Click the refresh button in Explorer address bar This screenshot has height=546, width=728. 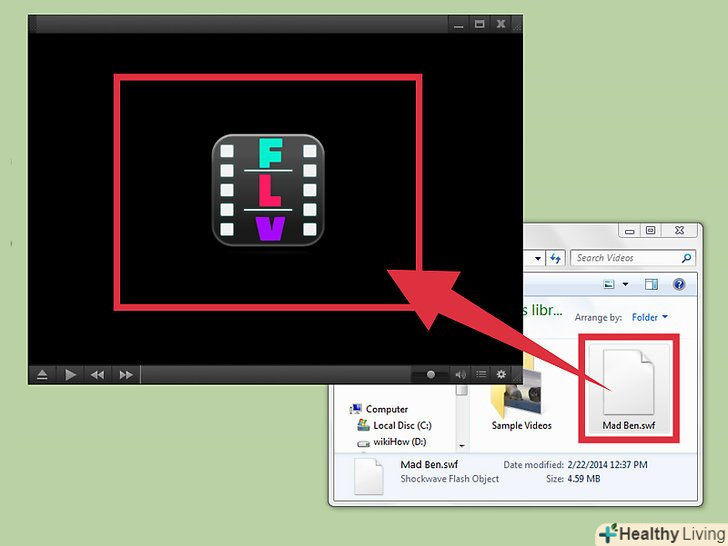pyautogui.click(x=555, y=258)
